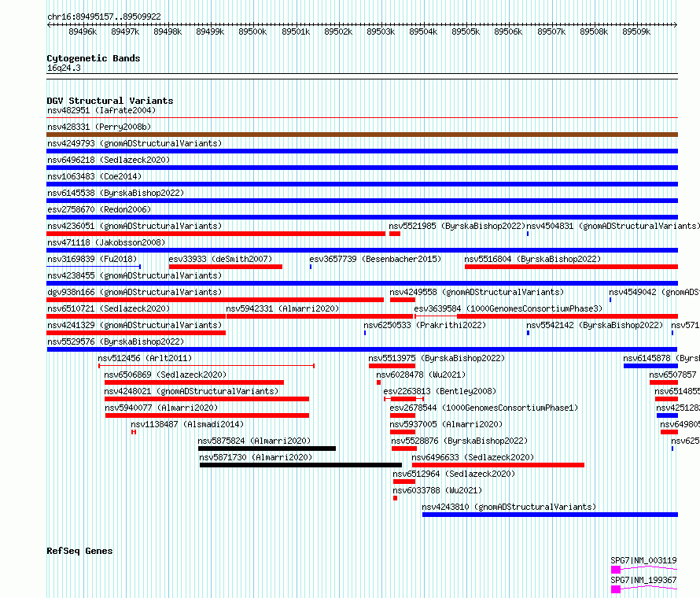Click nsv3169839 (Fu2018) label
Screen dimensions: 700x598
tap(92, 259)
